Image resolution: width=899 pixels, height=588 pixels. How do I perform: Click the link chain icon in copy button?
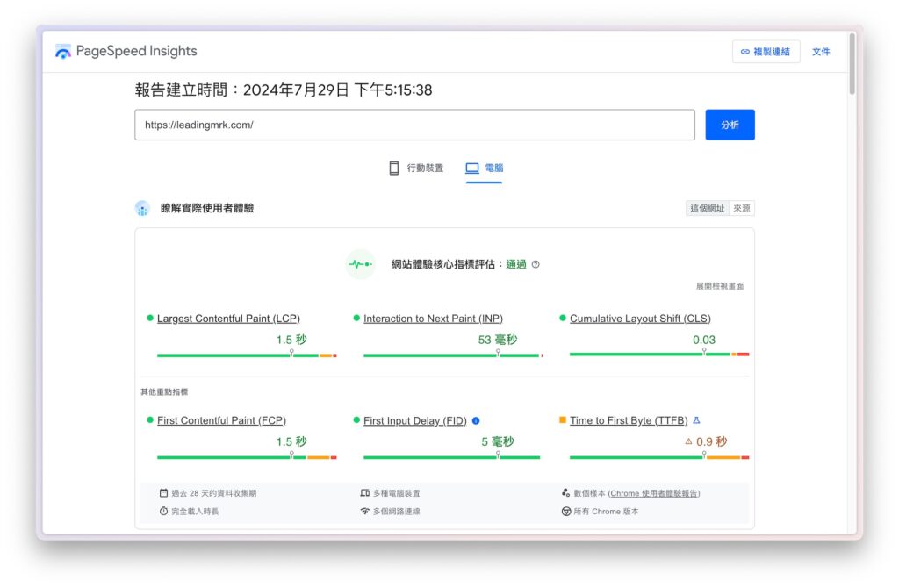[744, 52]
